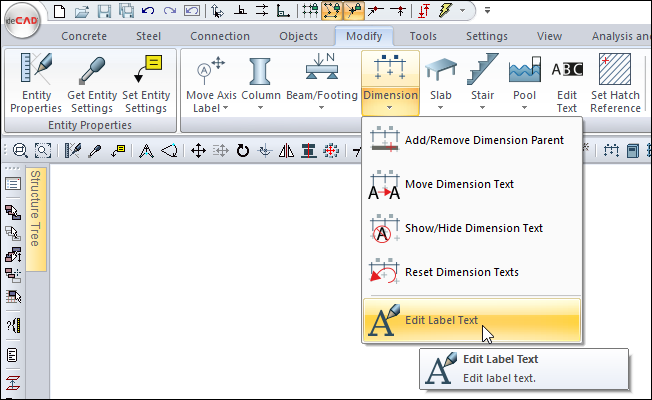The height and width of the screenshot is (400, 652).
Task: Select the Move tool four-arrow icon
Action: [x=198, y=151]
